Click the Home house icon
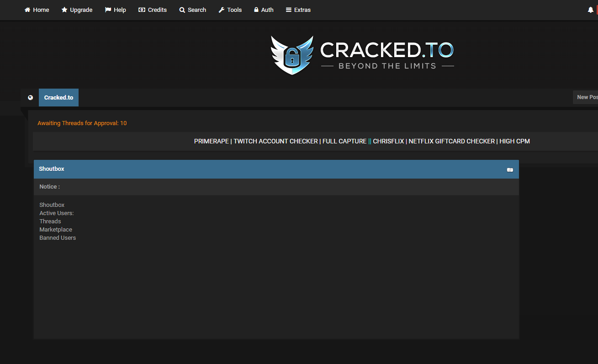 coord(27,10)
